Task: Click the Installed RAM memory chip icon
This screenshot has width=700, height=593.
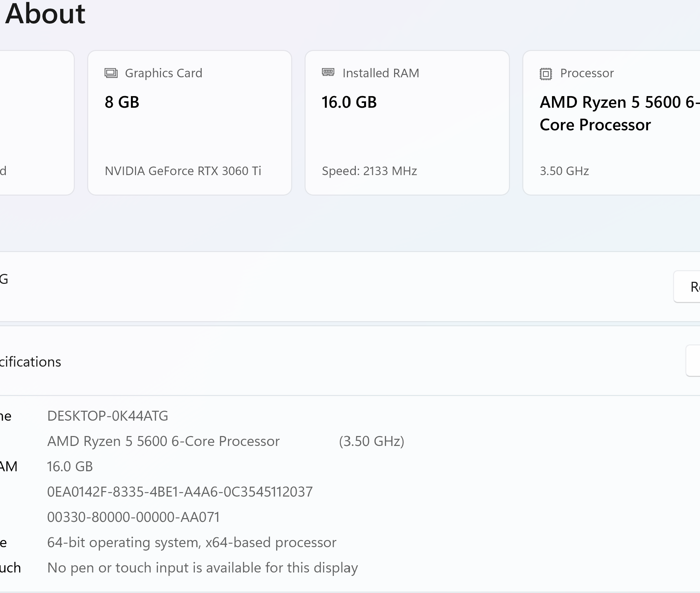Action: (x=328, y=73)
